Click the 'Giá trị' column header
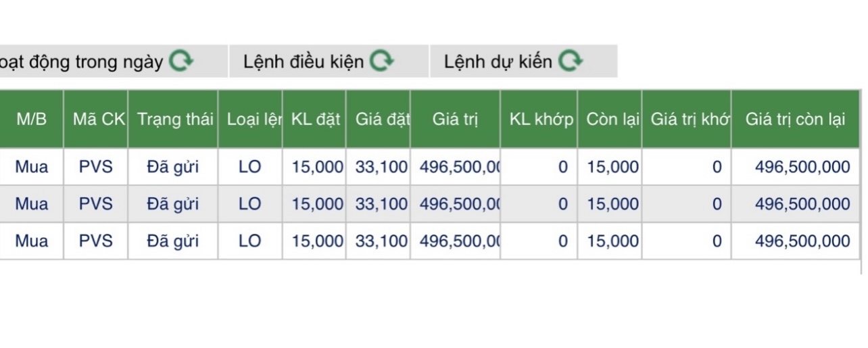This screenshot has width=868, height=348. point(455,120)
